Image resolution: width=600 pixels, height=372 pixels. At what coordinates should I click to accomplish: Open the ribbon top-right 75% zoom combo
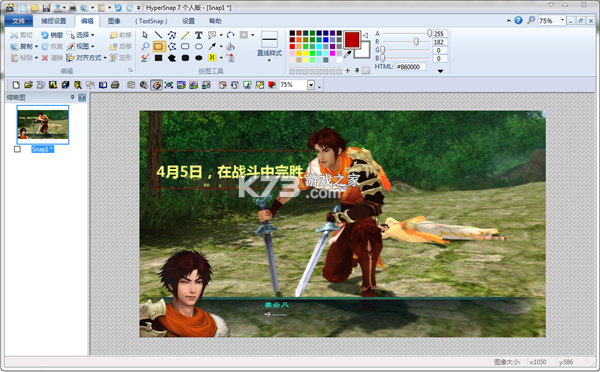click(562, 21)
